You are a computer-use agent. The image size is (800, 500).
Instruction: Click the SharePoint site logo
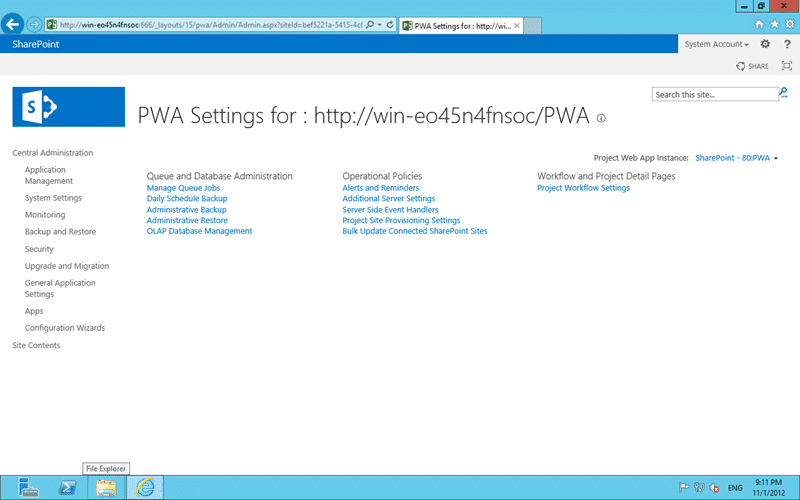coord(68,107)
